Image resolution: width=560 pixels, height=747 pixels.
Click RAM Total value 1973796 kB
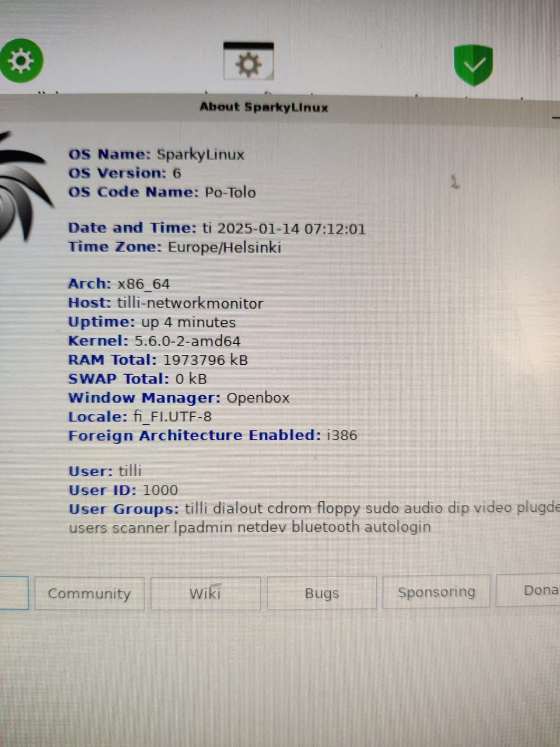click(205, 359)
